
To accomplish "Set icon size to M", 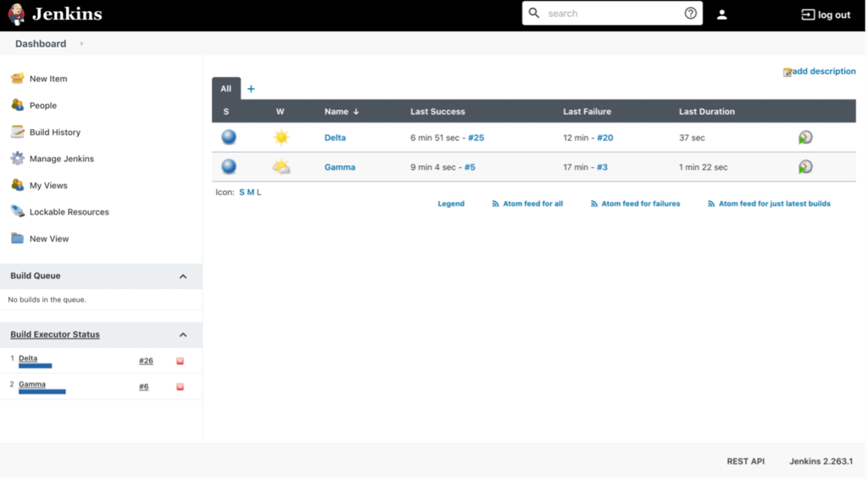I will pos(250,193).
